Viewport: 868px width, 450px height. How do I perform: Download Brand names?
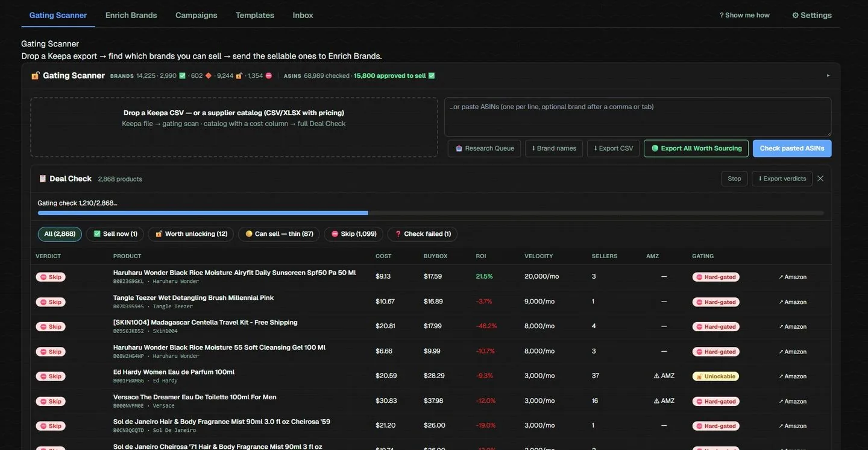[554, 148]
